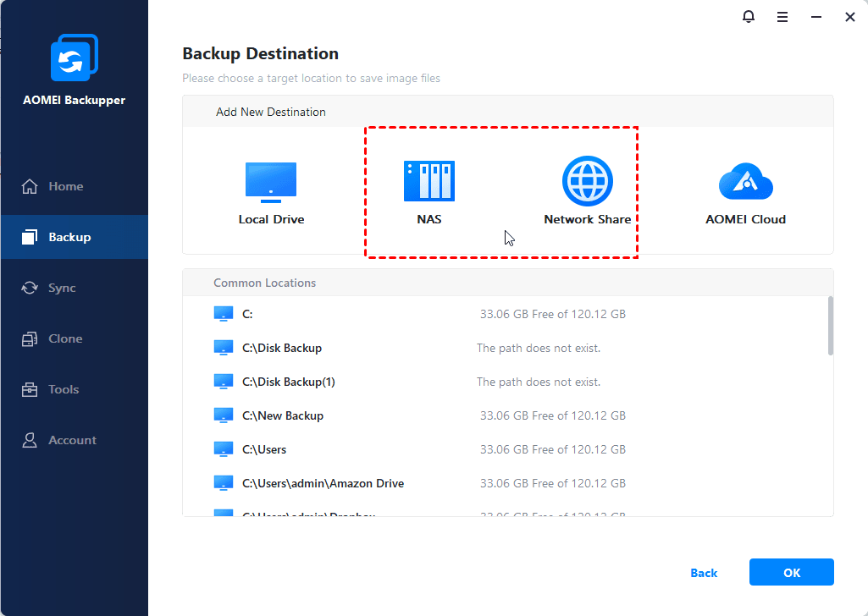Click the Back link
The height and width of the screenshot is (616, 868).
[x=704, y=573]
